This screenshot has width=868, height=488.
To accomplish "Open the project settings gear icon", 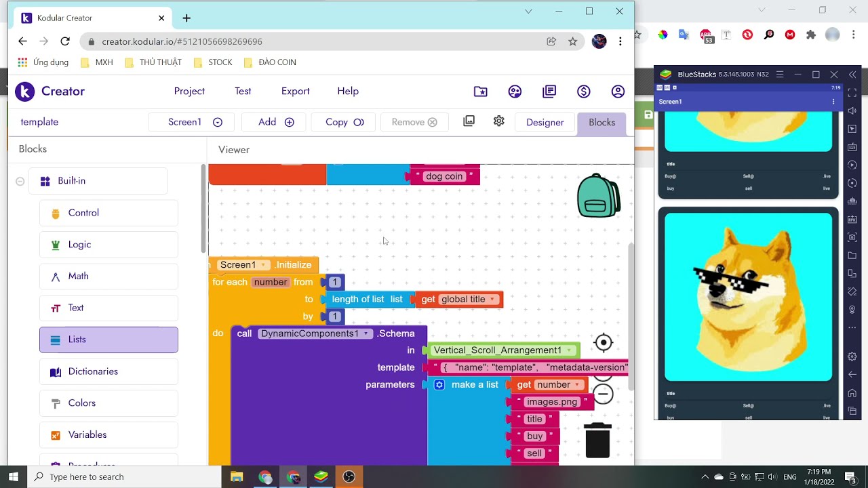I will pyautogui.click(x=499, y=121).
